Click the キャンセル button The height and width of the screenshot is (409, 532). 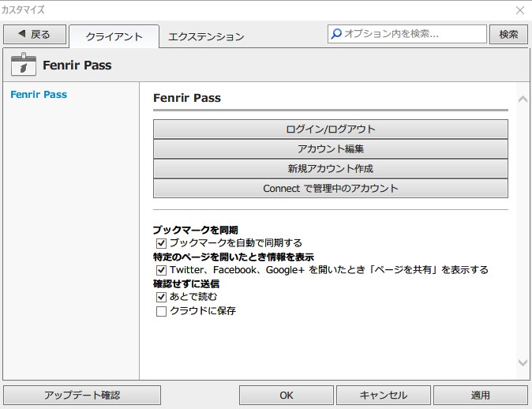[x=384, y=395]
